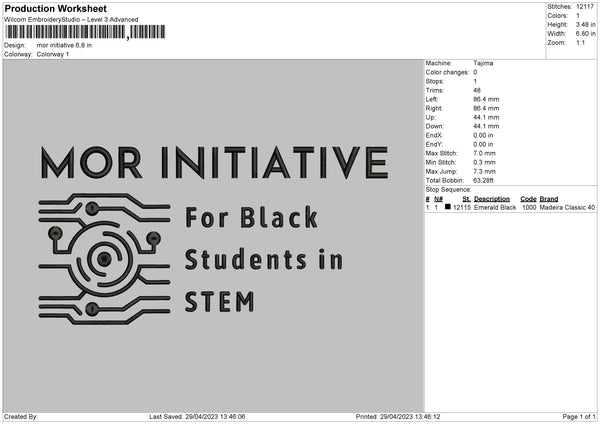Click the 'EndX:' label
Screen dimensions: 600x424
(434, 135)
